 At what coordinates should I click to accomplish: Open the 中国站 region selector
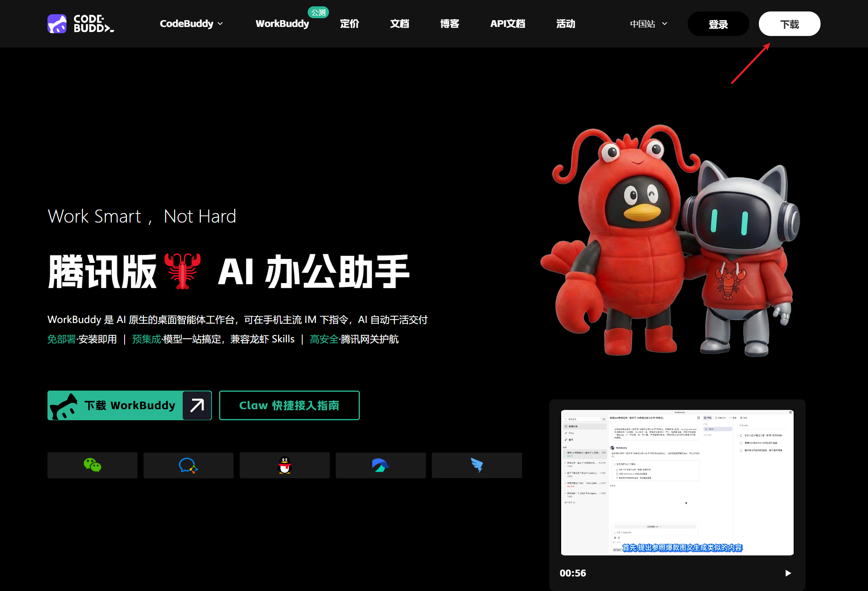coord(649,24)
